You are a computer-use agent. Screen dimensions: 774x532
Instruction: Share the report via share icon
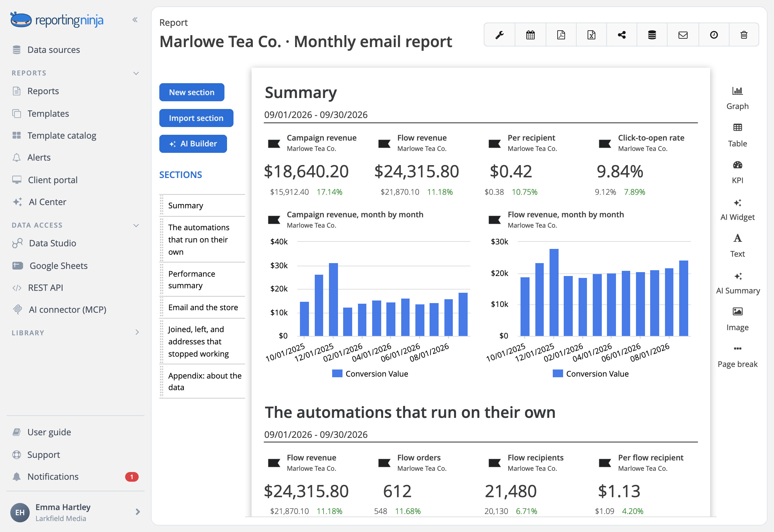622,35
